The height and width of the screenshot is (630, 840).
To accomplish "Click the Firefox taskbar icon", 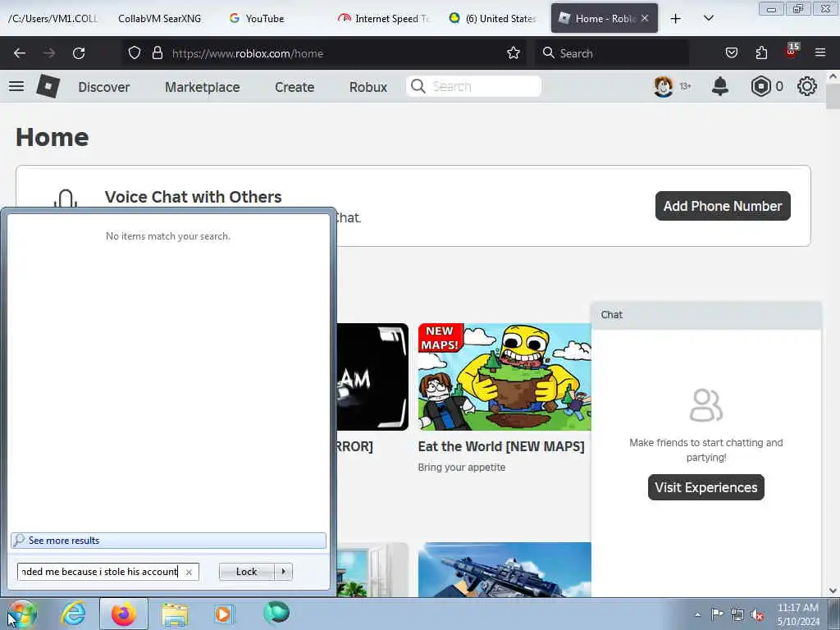I will [123, 614].
